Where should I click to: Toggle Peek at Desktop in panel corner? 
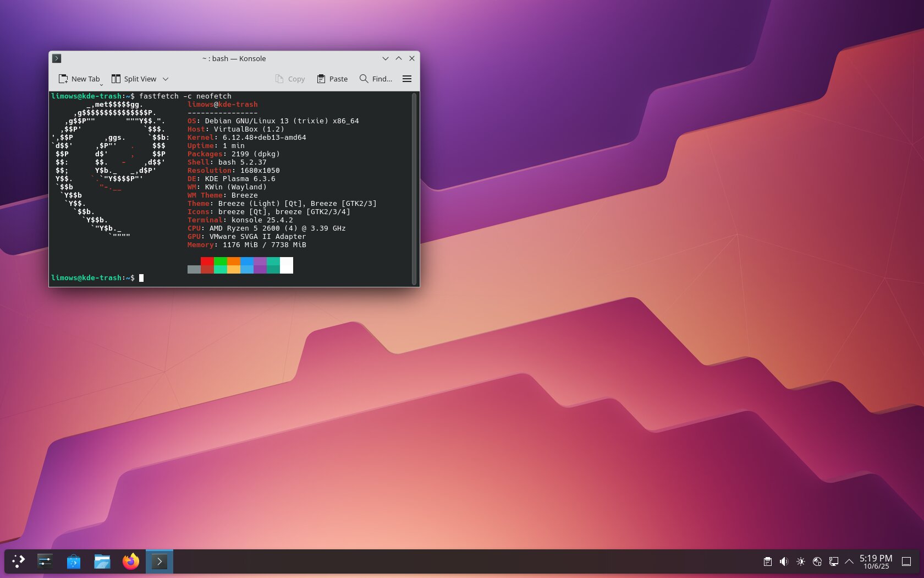[906, 561]
